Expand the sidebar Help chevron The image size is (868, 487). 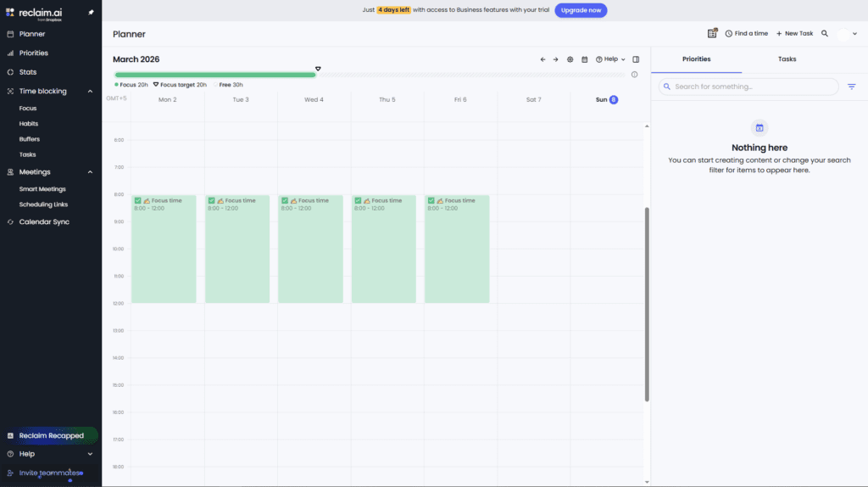pyautogui.click(x=90, y=454)
